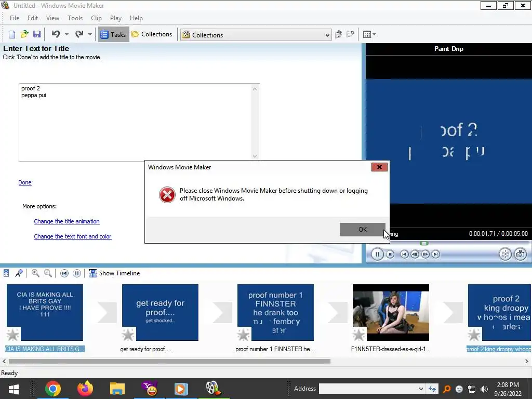Click Change the text font and color
The height and width of the screenshot is (399, 532).
click(x=73, y=236)
